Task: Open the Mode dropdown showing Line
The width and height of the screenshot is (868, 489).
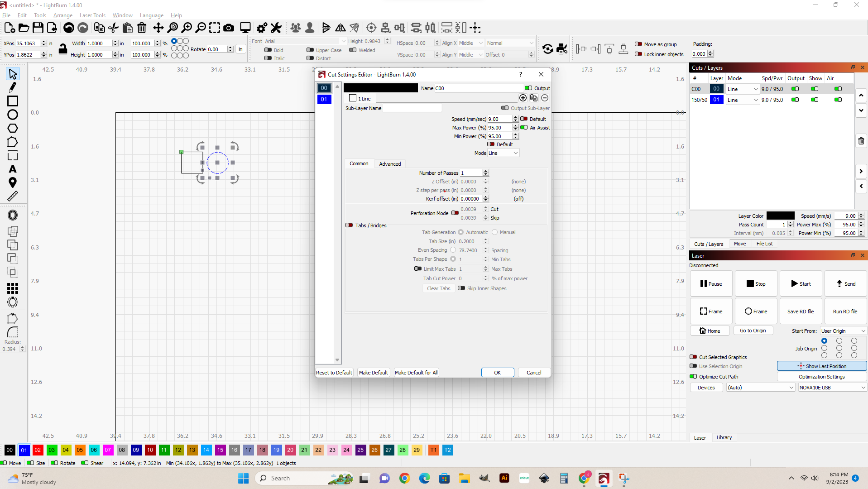Action: click(x=503, y=153)
